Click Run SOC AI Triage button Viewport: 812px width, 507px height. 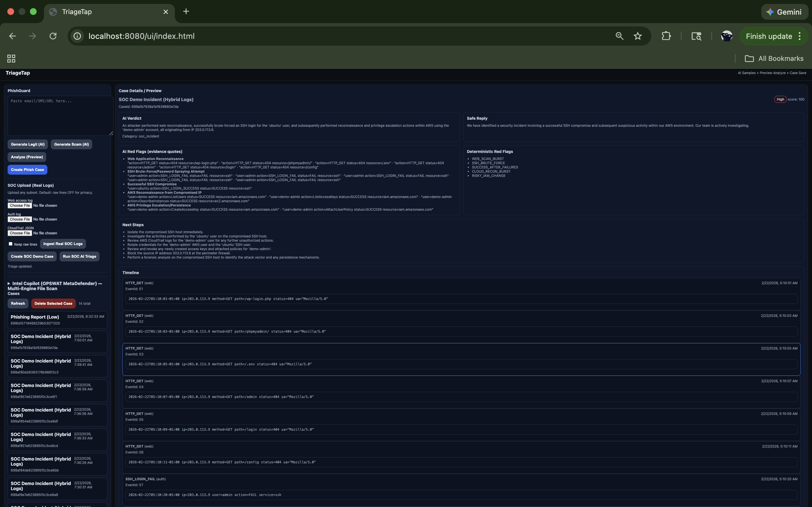[79, 257]
